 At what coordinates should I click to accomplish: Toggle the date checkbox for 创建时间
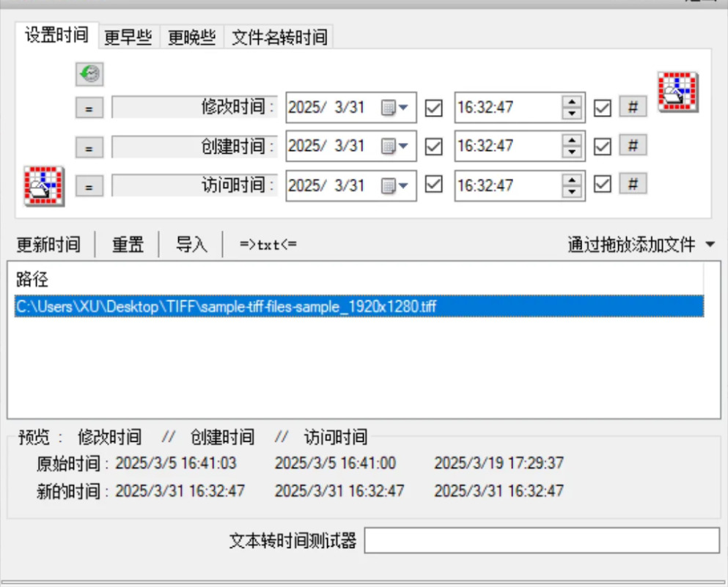(433, 147)
